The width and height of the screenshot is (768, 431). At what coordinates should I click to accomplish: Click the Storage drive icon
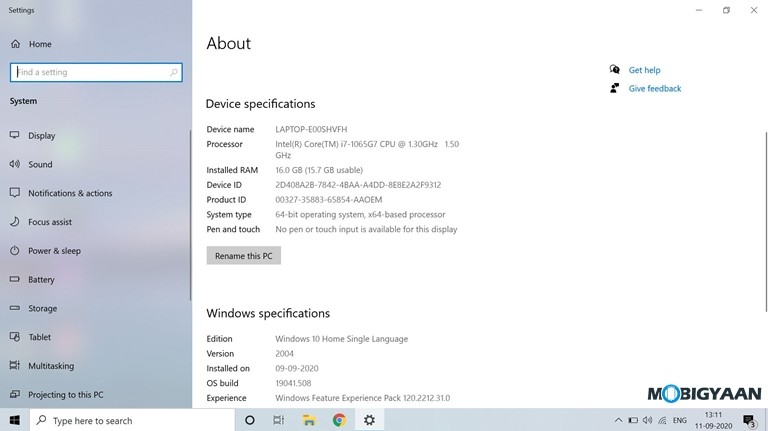point(15,308)
